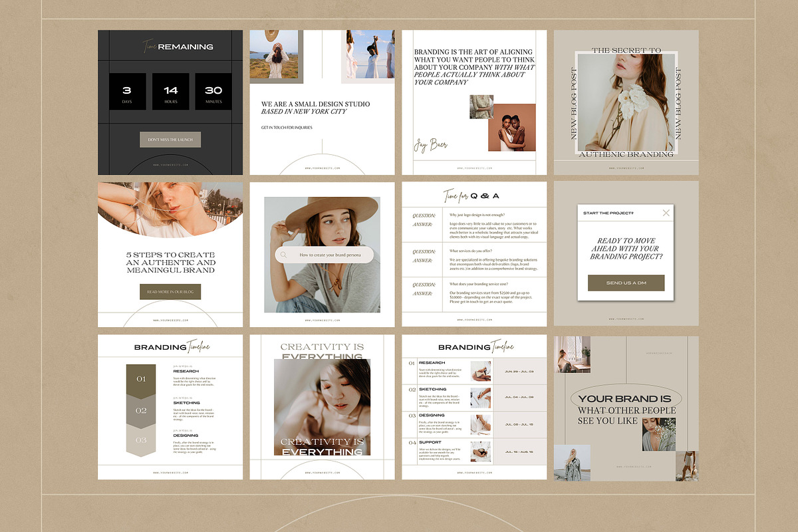Click the Don't Miss the Launch button

point(170,140)
